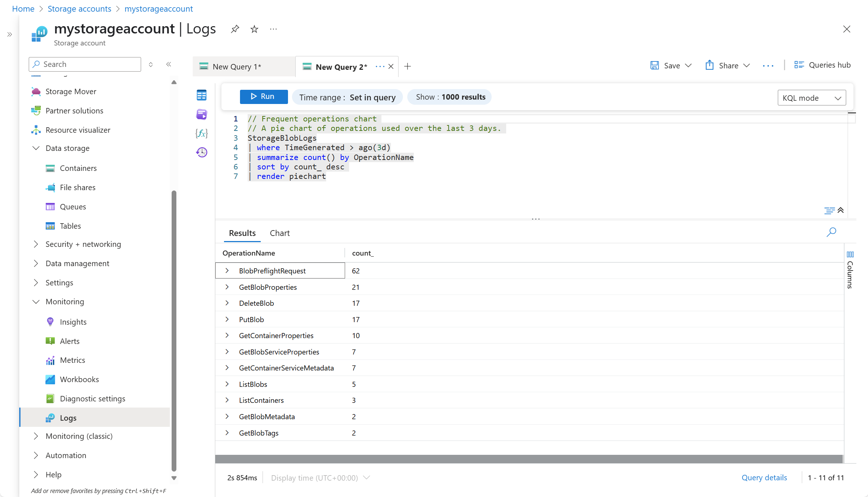The image size is (868, 497).
Task: Pin the mystorageaccount Logs blade
Action: (235, 29)
